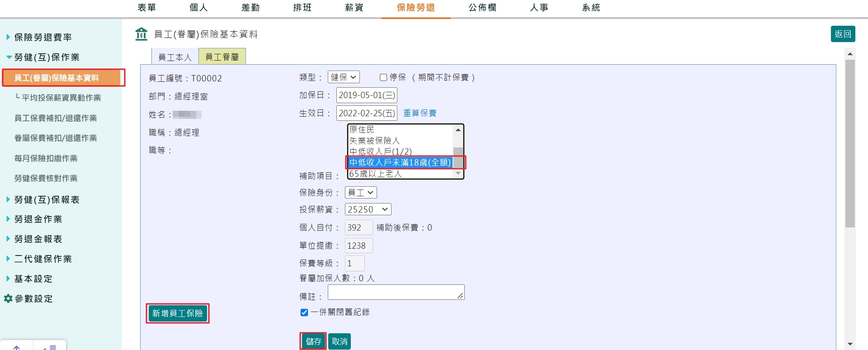
Task: Click subsidy list scroll down arrow
Action: [x=458, y=173]
